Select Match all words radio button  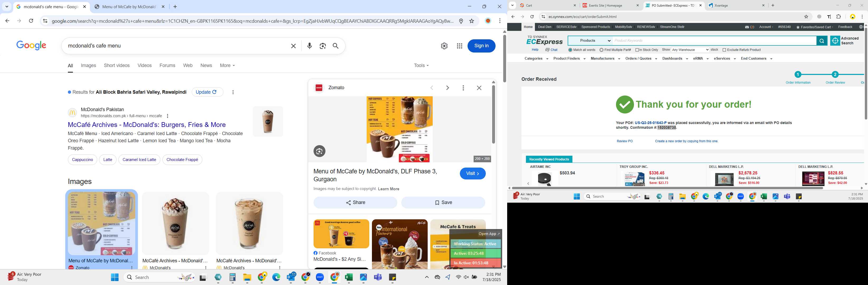click(570, 50)
